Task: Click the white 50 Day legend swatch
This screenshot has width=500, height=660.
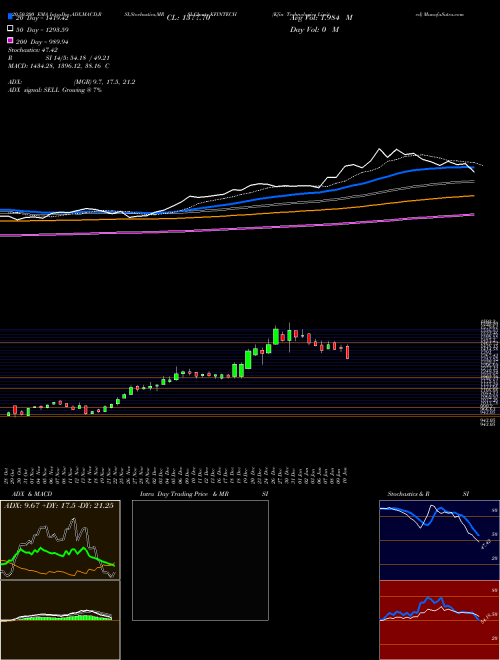Action: click(10, 29)
